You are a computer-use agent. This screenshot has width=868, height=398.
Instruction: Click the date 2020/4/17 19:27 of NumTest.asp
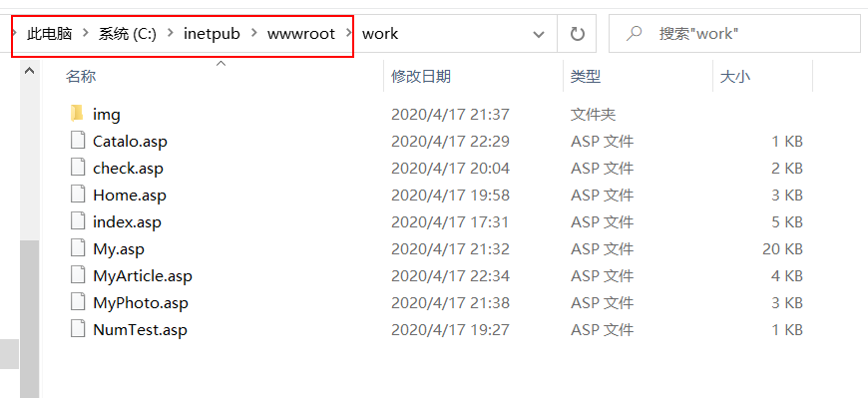pyautogui.click(x=450, y=330)
